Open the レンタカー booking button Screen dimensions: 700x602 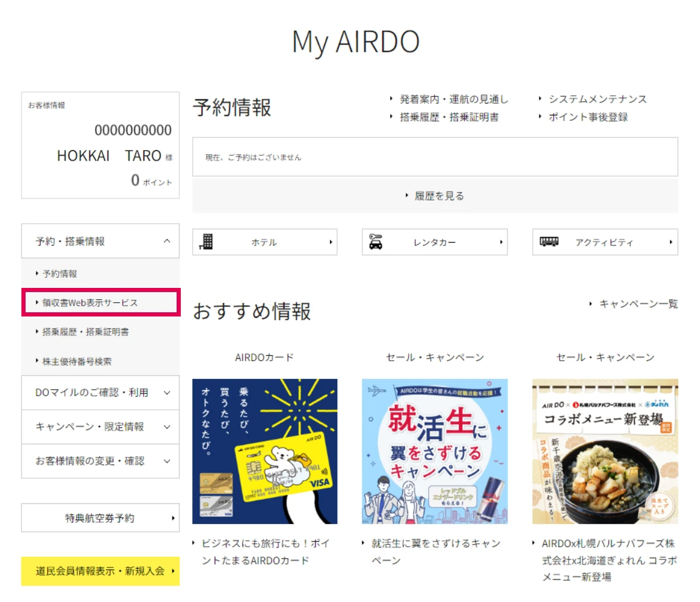(x=435, y=242)
